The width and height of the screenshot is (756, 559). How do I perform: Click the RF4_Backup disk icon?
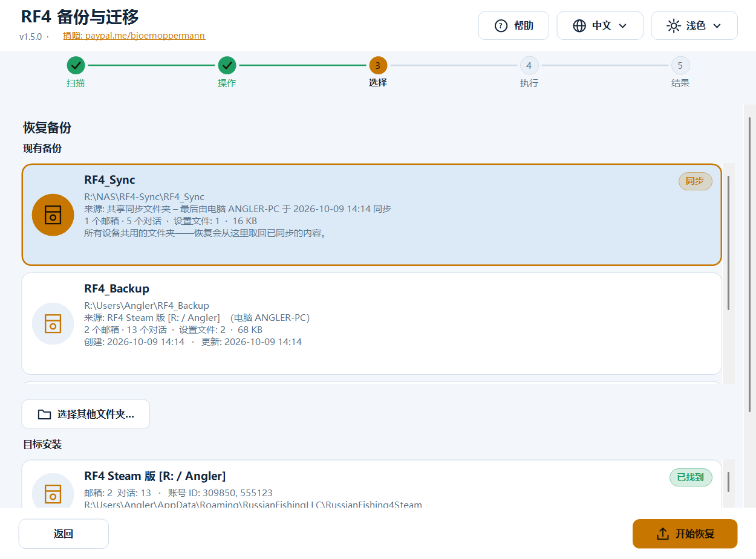click(x=53, y=323)
